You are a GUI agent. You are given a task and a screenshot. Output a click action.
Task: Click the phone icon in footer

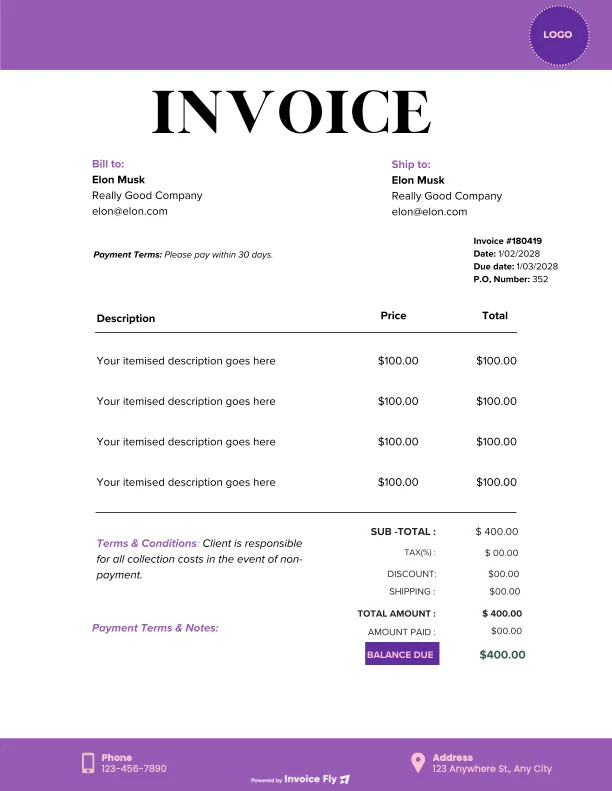pos(88,763)
